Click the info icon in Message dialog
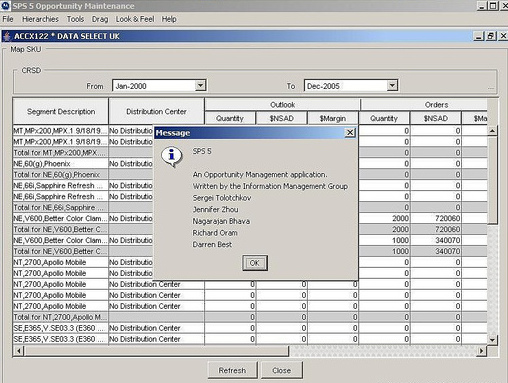Screen dimensions: 508x383 (171, 157)
